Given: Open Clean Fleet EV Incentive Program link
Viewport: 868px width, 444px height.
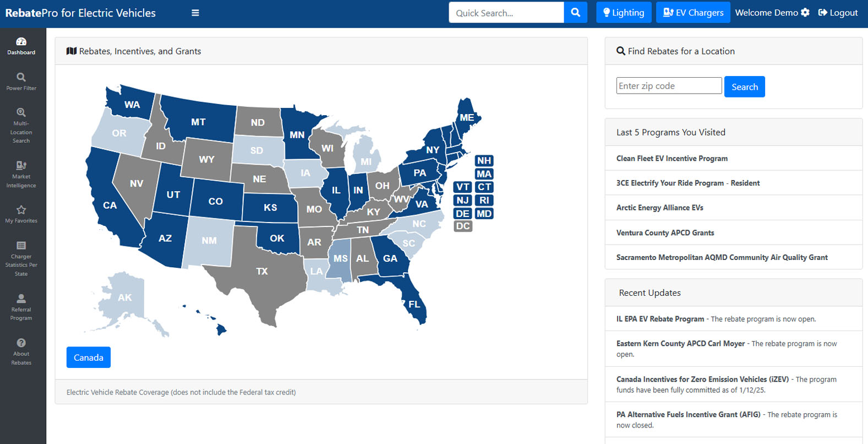Looking at the screenshot, I should coord(672,158).
